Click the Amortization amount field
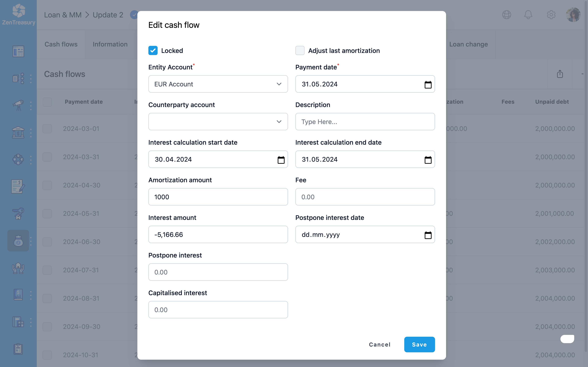The width and height of the screenshot is (588, 367). click(218, 197)
